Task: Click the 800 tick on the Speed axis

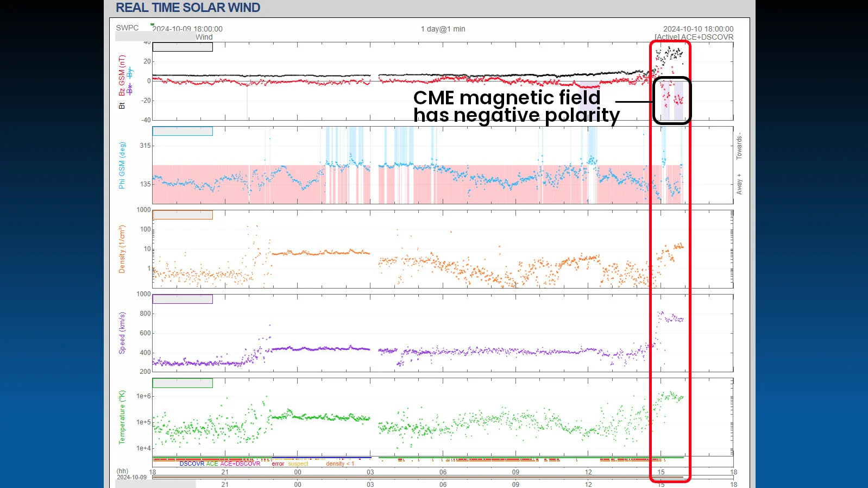Action: click(x=146, y=314)
